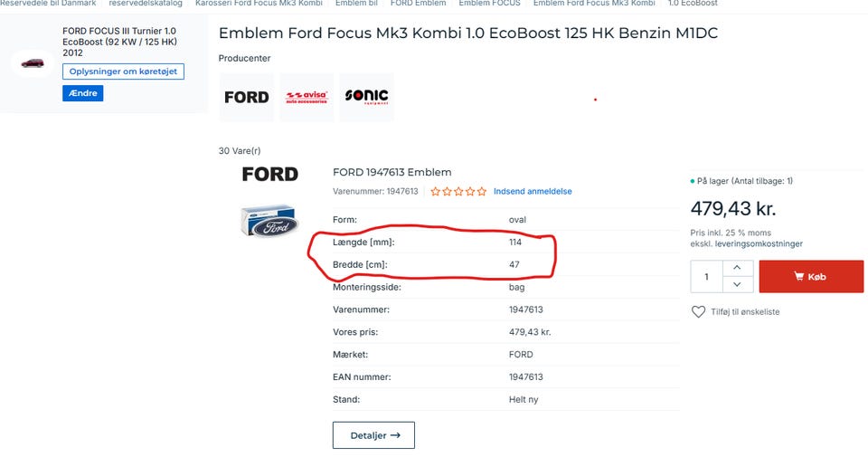The width and height of the screenshot is (868, 457).
Task: Click the blue Ændre button
Action: pos(83,93)
